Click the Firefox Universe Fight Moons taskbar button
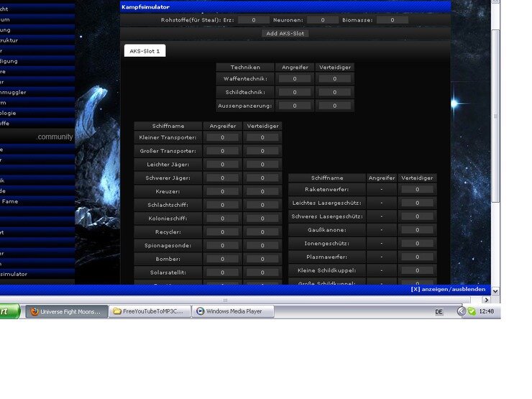The height and width of the screenshot is (399, 532). click(66, 311)
